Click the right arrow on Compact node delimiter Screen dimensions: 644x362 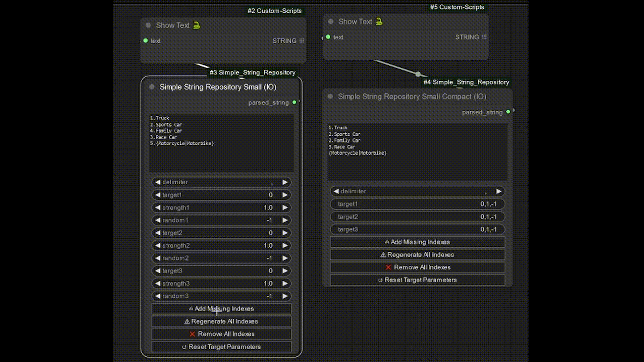tap(498, 191)
